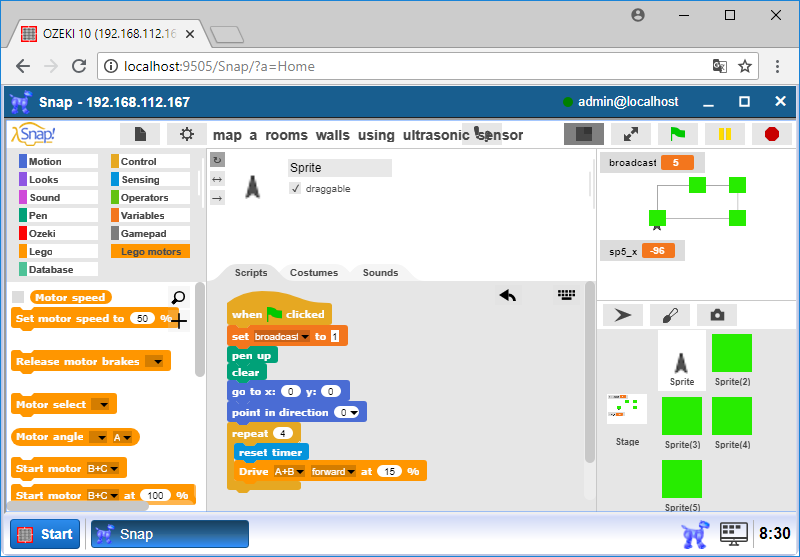Search blocks with the magnifier icon
The width and height of the screenshot is (800, 557).
pyautogui.click(x=178, y=297)
